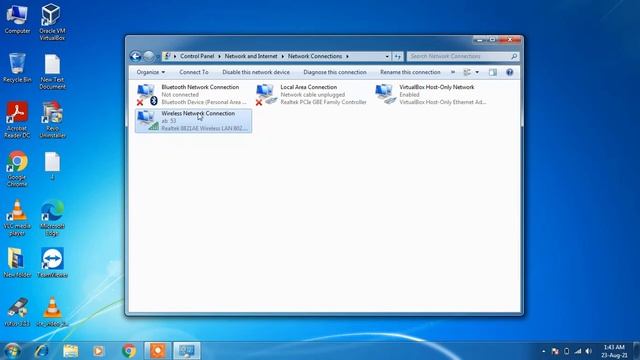
Task: Open Chrome from the taskbar
Action: point(129,351)
